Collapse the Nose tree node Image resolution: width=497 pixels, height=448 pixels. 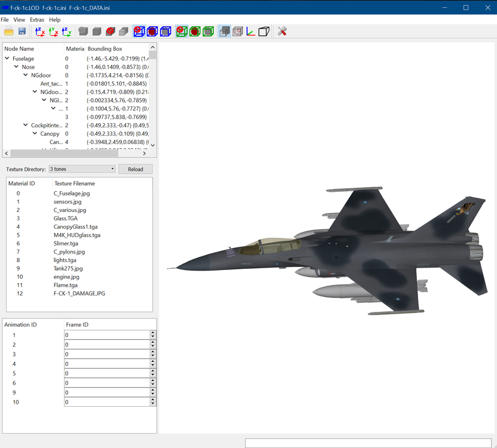(x=16, y=66)
